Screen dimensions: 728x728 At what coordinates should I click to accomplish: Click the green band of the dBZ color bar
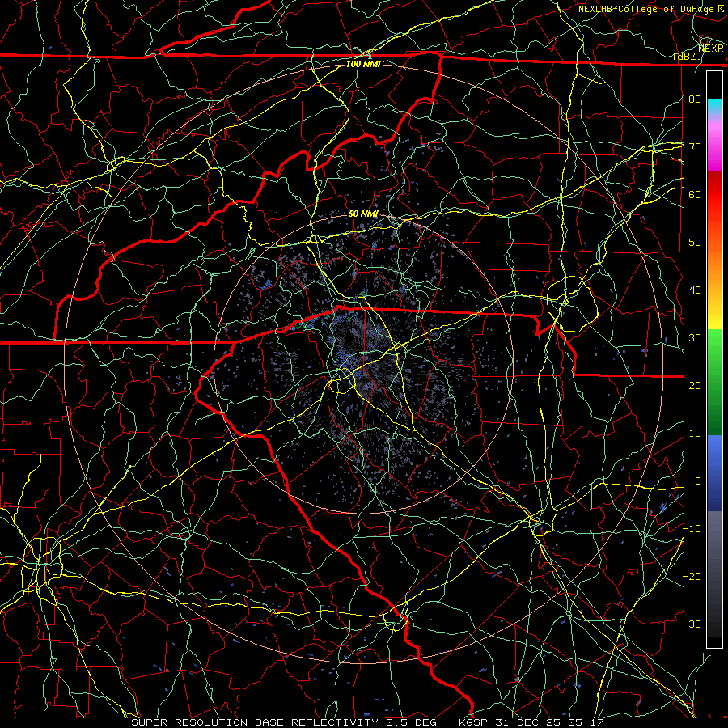click(x=714, y=382)
